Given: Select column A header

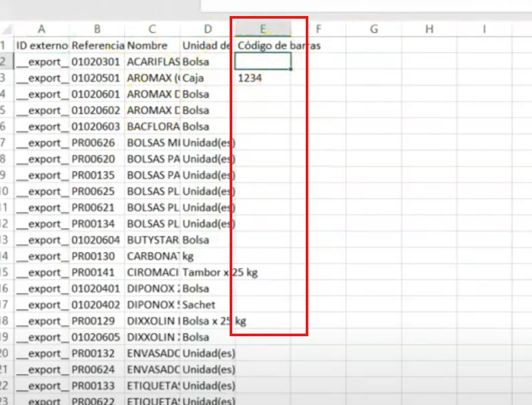Looking at the screenshot, I should (x=41, y=29).
